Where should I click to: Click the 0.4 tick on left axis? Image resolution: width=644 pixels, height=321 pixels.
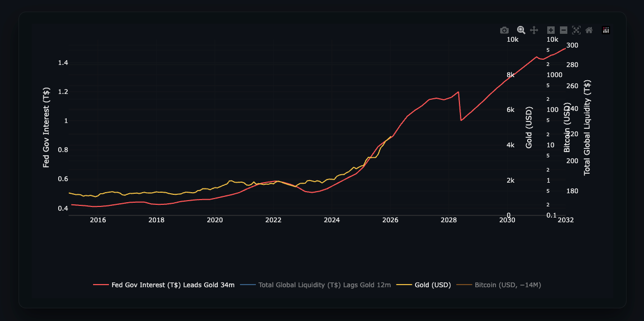point(63,208)
